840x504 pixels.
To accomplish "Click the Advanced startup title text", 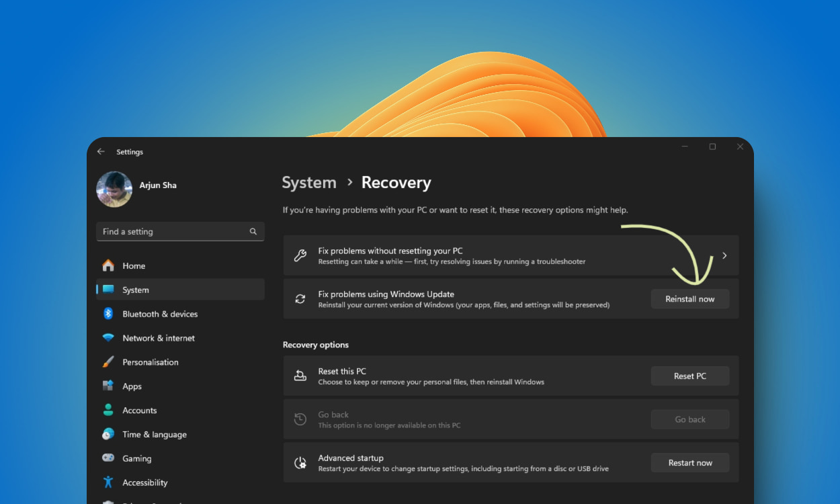I will coord(351,458).
